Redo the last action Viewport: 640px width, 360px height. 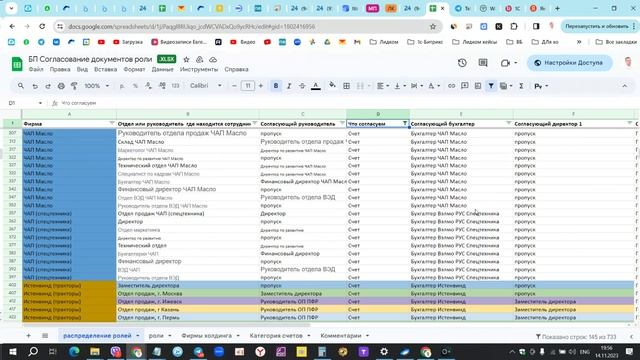click(x=48, y=86)
